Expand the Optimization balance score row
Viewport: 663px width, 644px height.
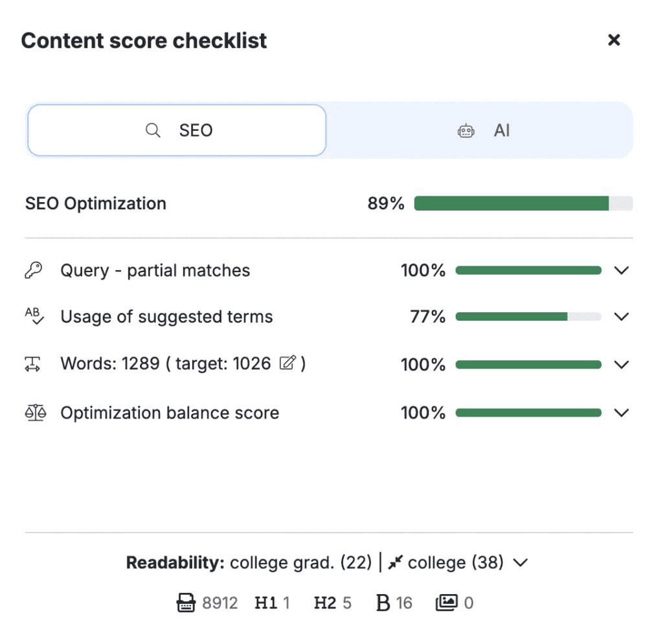(x=622, y=413)
